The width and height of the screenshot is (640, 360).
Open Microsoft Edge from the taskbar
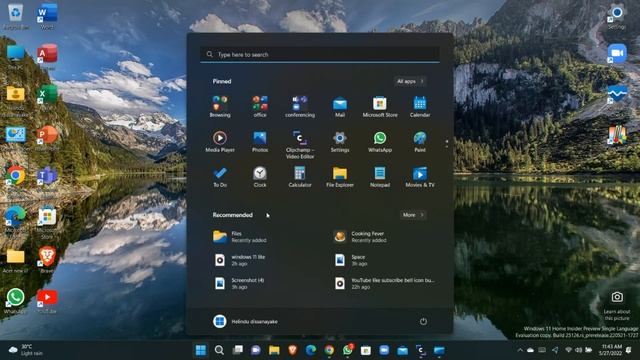tap(311, 350)
